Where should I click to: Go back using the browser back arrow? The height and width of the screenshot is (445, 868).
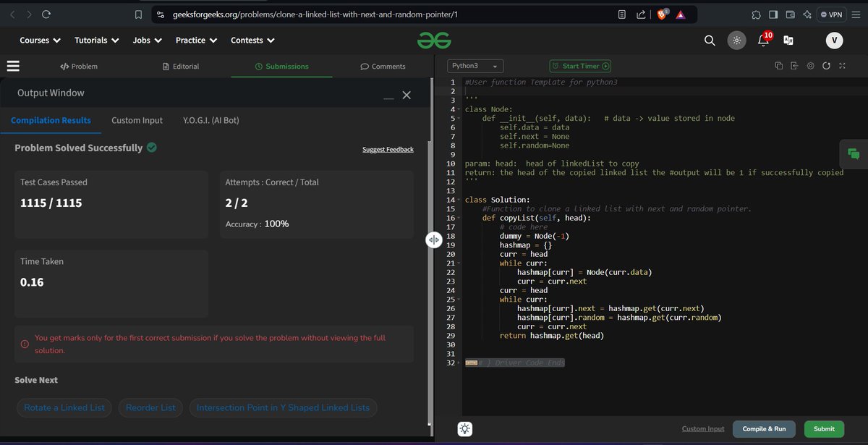tap(12, 14)
